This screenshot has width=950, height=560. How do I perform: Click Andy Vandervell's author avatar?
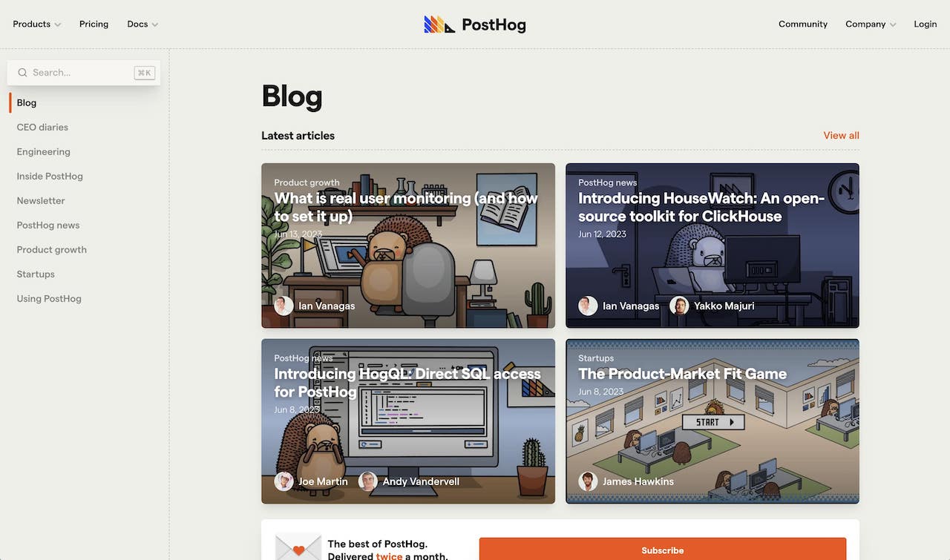(x=368, y=481)
